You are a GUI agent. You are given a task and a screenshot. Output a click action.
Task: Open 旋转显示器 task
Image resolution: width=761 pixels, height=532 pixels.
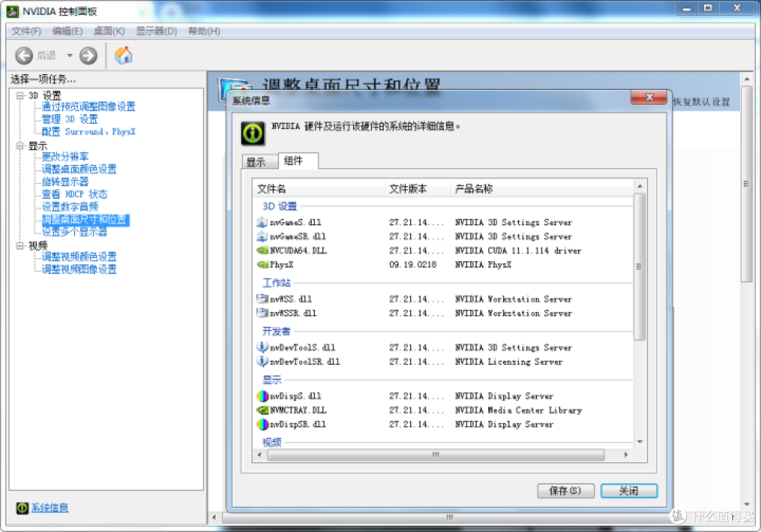click(65, 182)
